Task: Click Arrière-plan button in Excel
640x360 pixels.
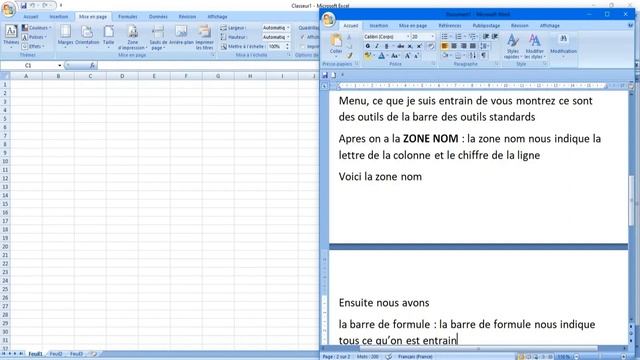Action: click(x=181, y=36)
